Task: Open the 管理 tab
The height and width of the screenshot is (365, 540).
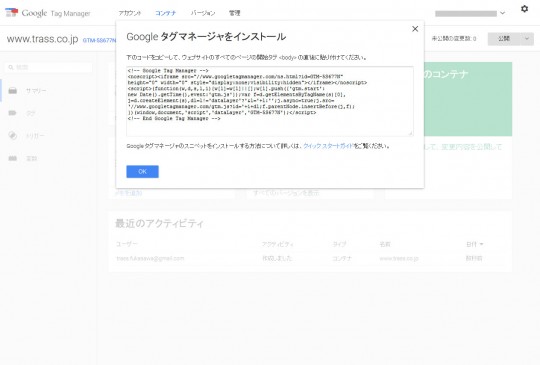Action: [x=235, y=13]
